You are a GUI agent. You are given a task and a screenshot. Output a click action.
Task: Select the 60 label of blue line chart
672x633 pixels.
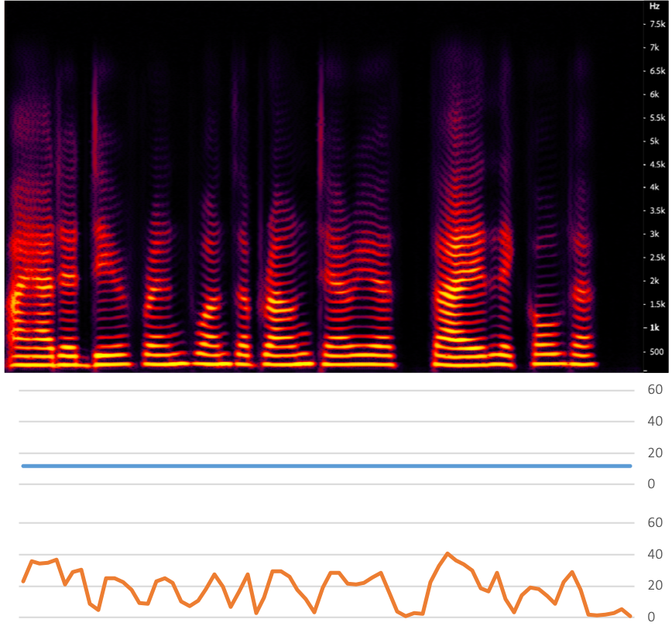tap(654, 390)
